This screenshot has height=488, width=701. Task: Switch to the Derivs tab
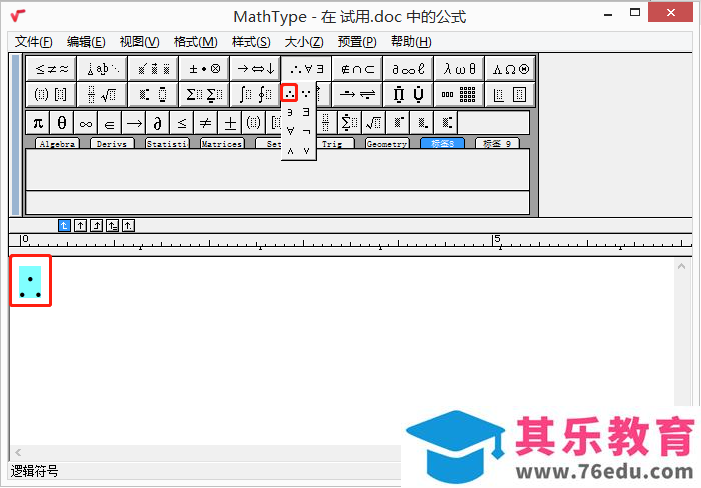[x=112, y=143]
